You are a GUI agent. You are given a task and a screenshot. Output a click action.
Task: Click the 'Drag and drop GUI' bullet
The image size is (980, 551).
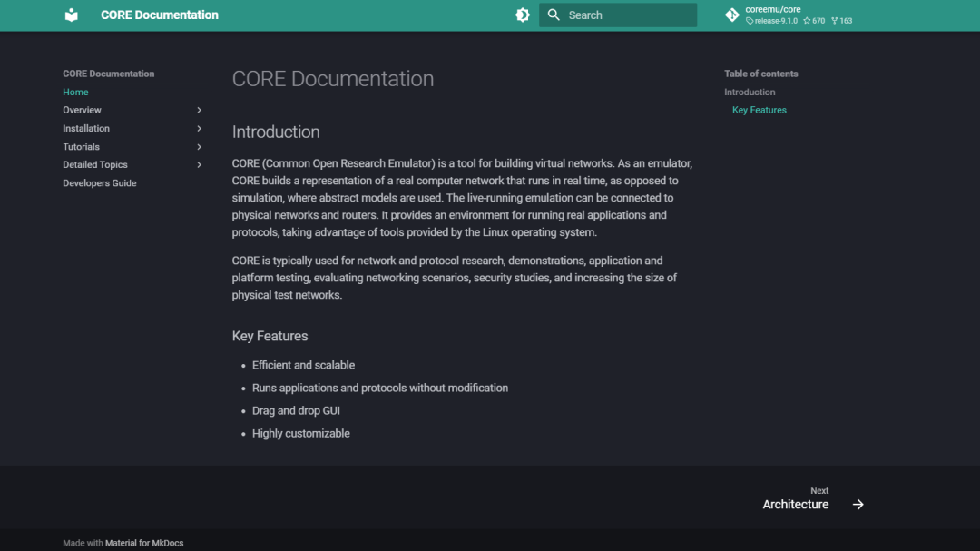click(296, 411)
